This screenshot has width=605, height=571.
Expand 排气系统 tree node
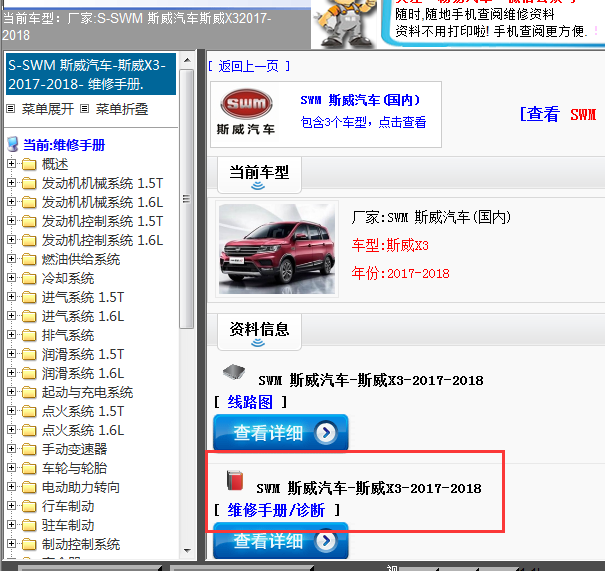(x=11, y=335)
